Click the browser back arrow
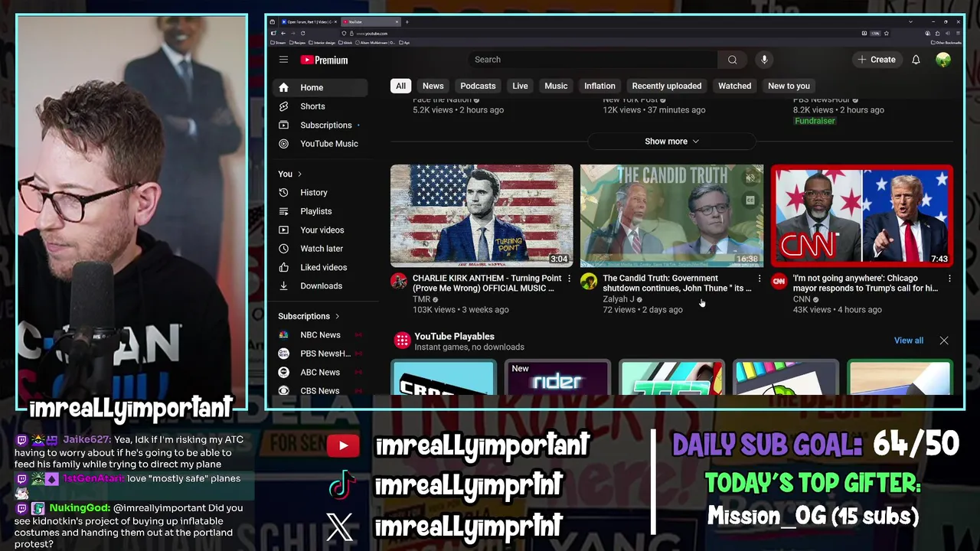980x551 pixels. pos(283,33)
